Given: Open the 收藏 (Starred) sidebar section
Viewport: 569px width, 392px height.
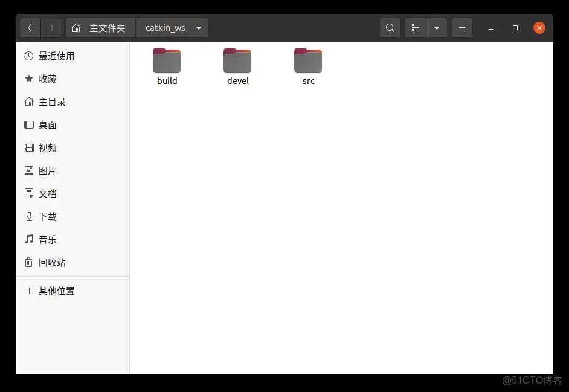Looking at the screenshot, I should tap(48, 79).
